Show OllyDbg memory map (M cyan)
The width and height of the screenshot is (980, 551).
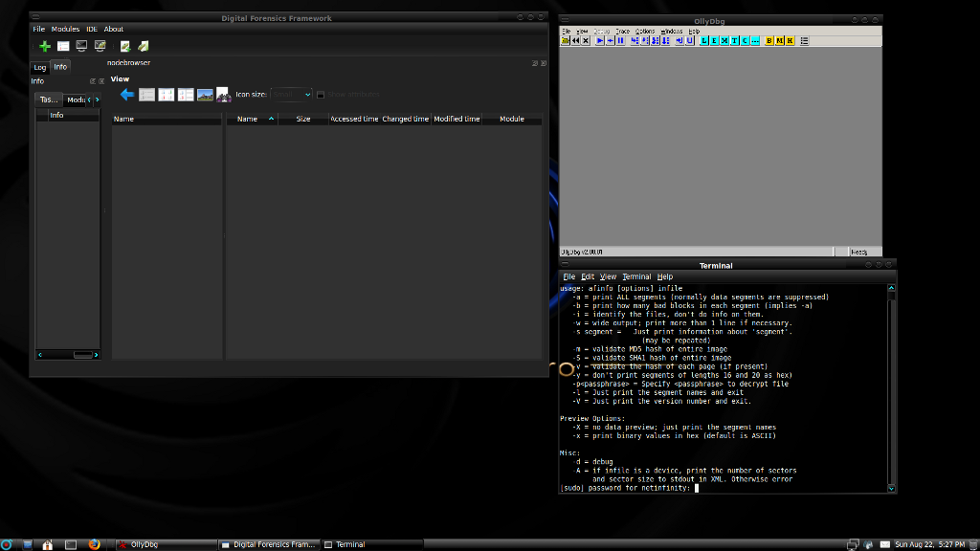click(724, 40)
